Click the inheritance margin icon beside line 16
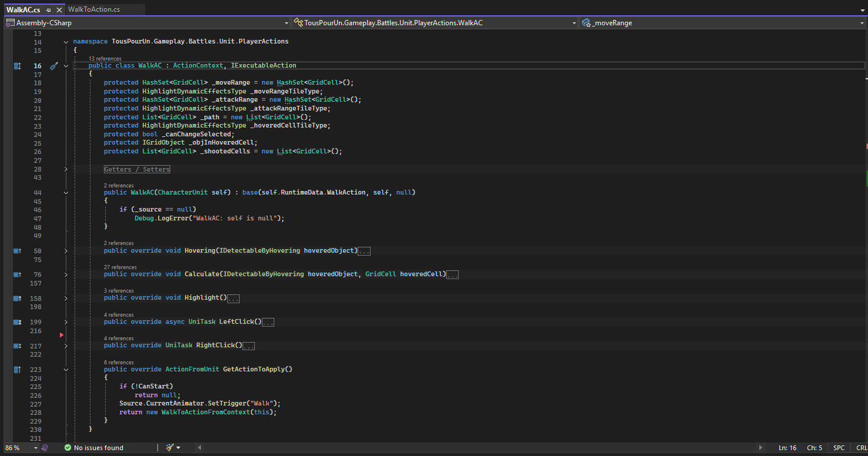868x456 pixels. (17, 66)
